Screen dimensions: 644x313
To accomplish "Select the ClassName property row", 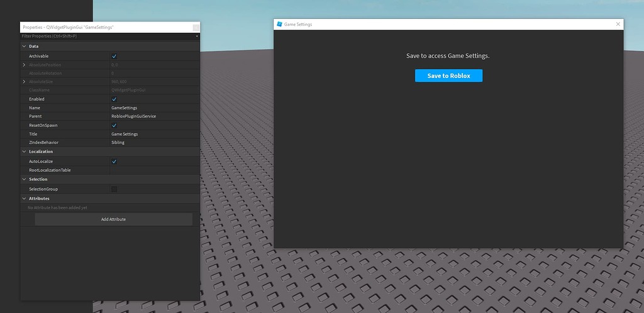I will click(x=110, y=90).
